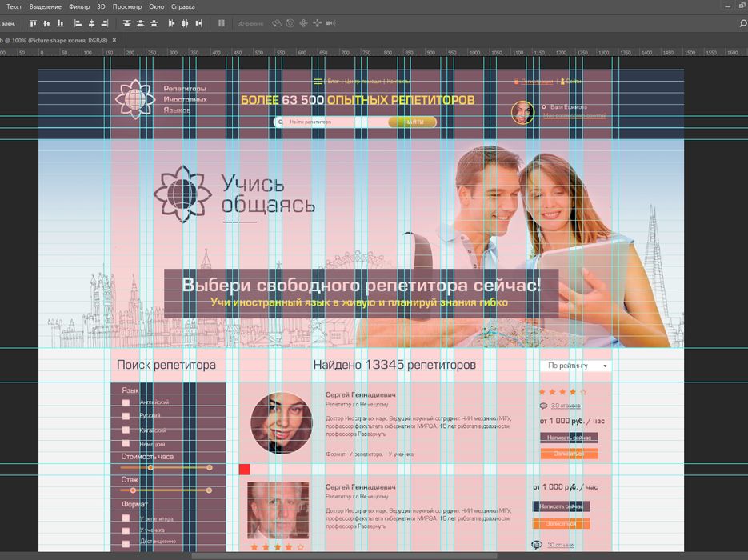Screen dimensions: 748x560
Task: Check the Китайский language checkbox
Action: click(x=126, y=430)
